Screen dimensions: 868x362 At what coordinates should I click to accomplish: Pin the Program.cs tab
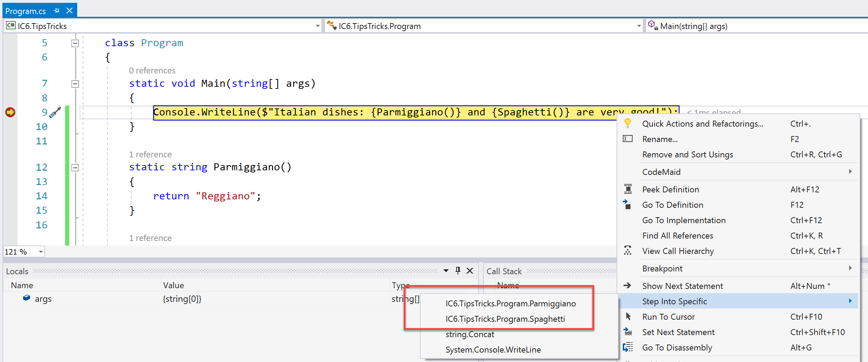pos(57,11)
